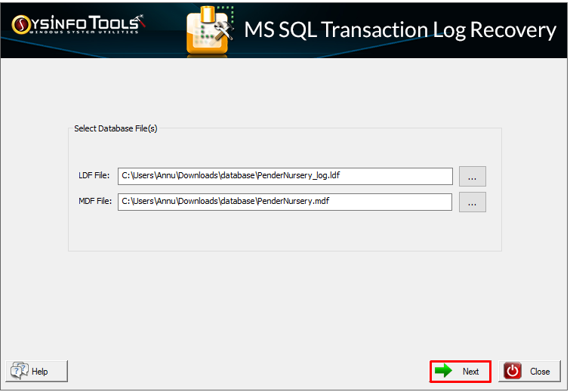Click the Close button
The width and height of the screenshot is (570, 392).
point(529,372)
